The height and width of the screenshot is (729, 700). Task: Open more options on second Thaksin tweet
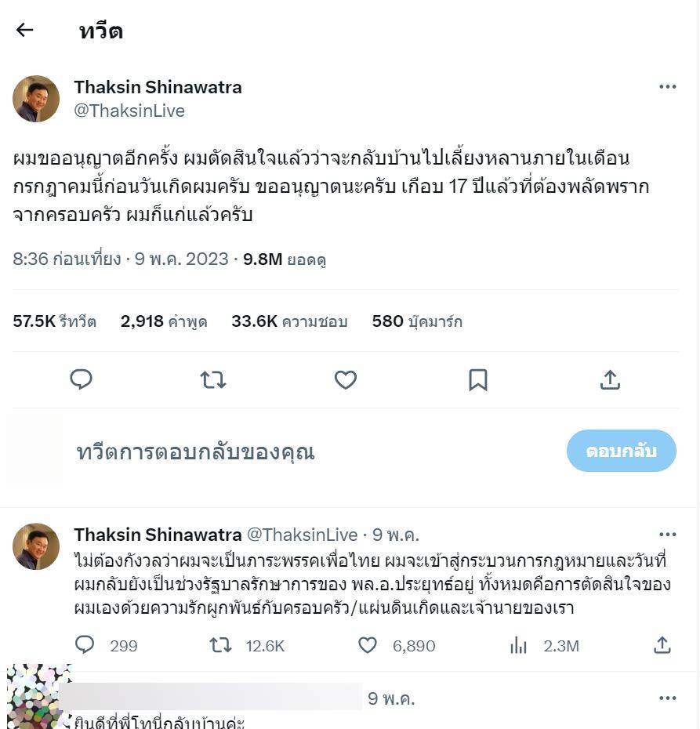667,535
